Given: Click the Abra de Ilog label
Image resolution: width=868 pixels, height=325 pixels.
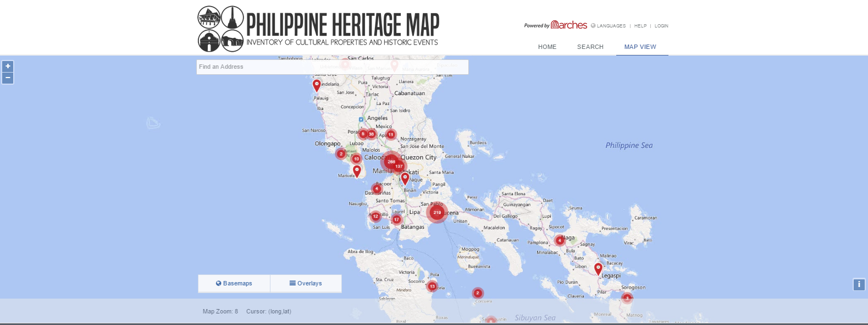Looking at the screenshot, I should pyautogui.click(x=361, y=251).
